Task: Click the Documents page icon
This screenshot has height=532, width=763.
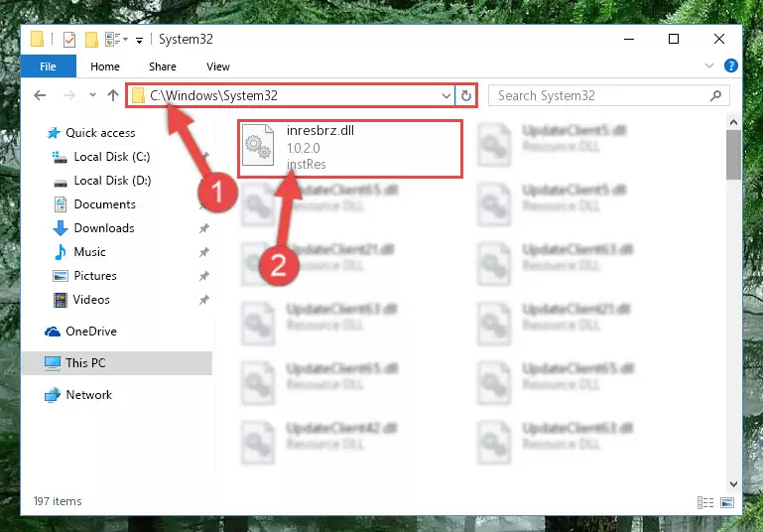Action: (x=61, y=204)
